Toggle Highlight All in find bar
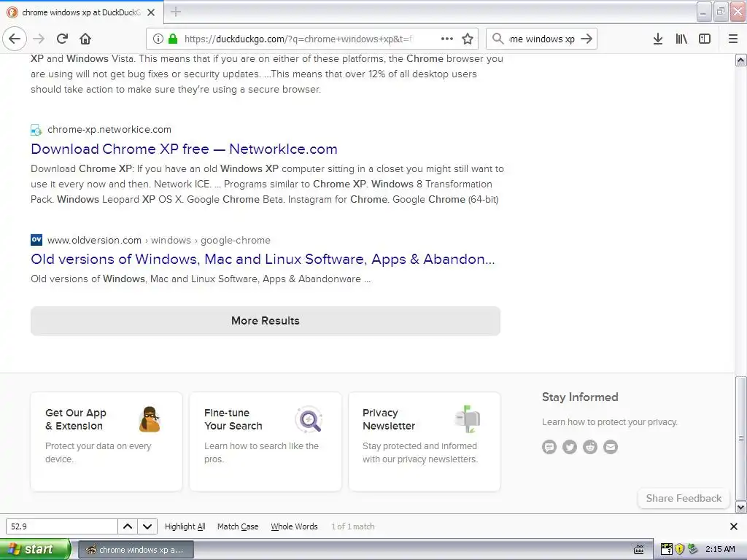Image resolution: width=747 pixels, height=560 pixels. click(185, 526)
